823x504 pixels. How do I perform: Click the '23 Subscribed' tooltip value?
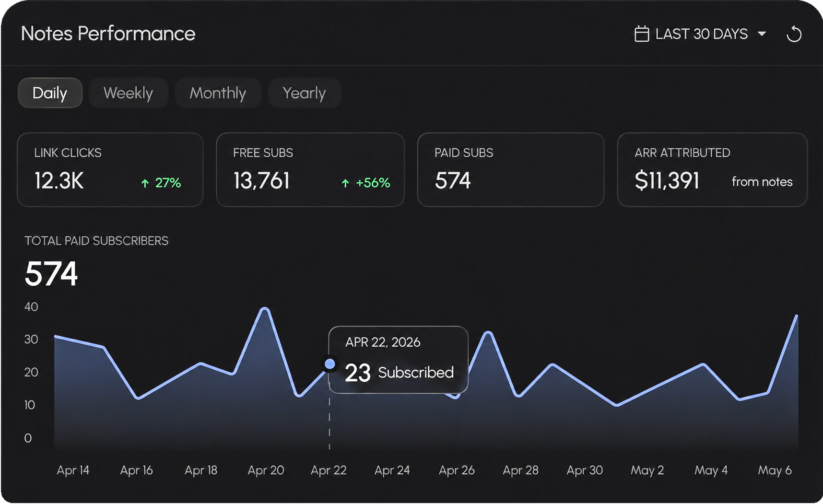click(399, 373)
